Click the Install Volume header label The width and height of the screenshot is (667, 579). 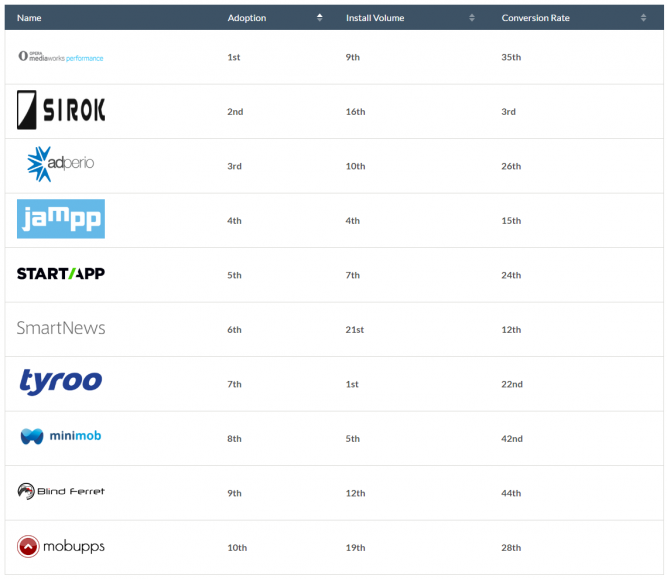[x=376, y=17]
